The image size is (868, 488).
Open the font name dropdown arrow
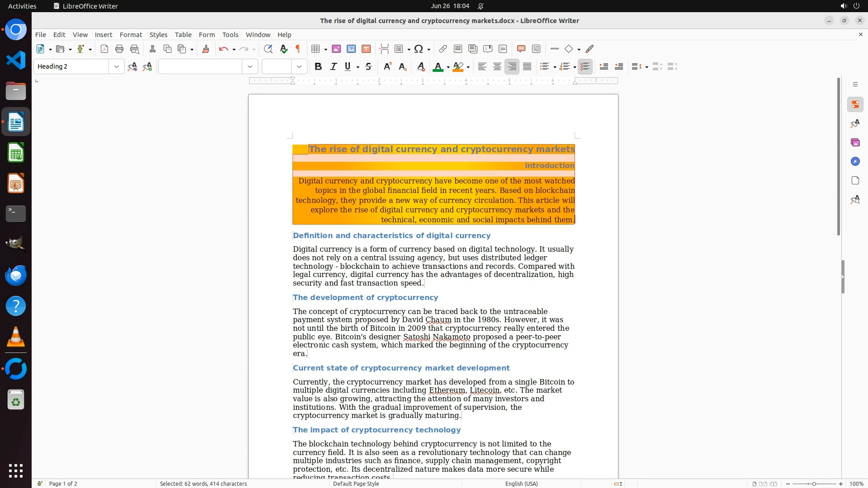point(250,66)
